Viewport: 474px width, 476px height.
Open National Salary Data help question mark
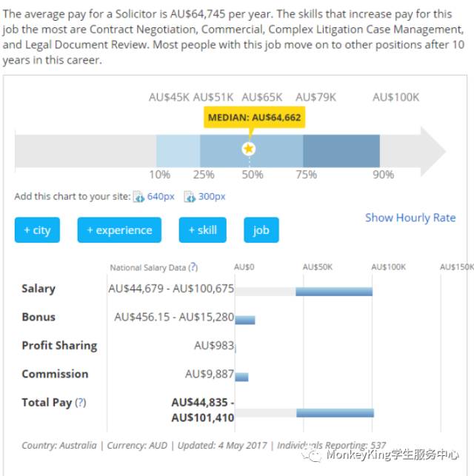193,267
